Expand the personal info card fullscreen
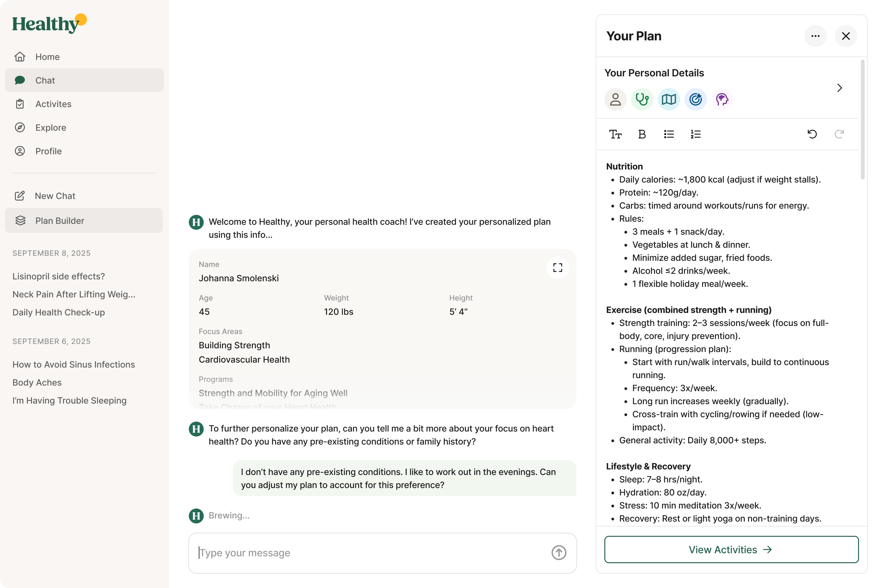882x588 pixels. (558, 267)
